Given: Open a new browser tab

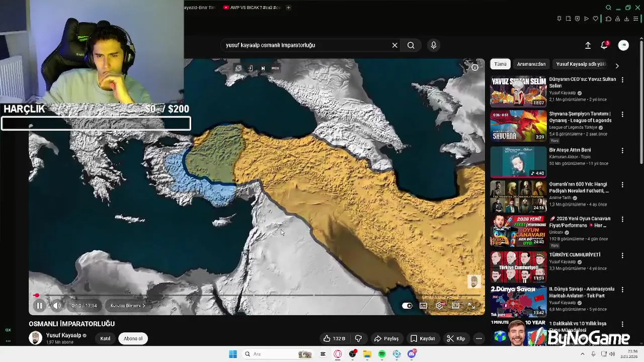Looking at the screenshot, I should click(288, 8).
